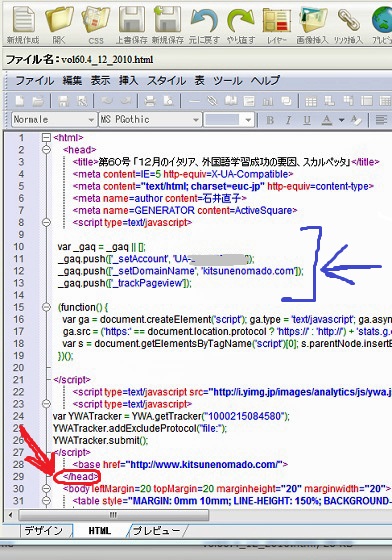Collapse the head tag fold on line 2
The image size is (392, 560).
click(46, 149)
